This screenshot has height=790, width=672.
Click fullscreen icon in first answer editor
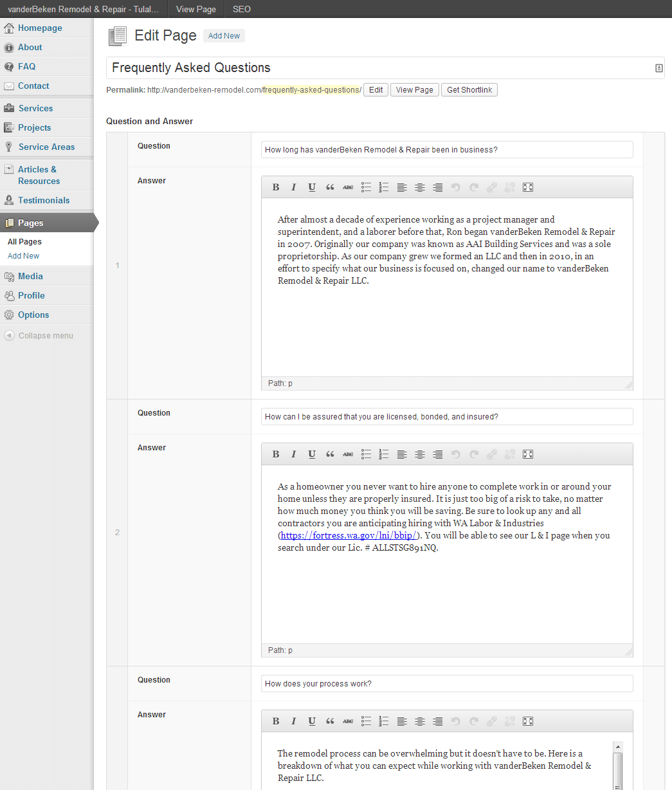[528, 187]
